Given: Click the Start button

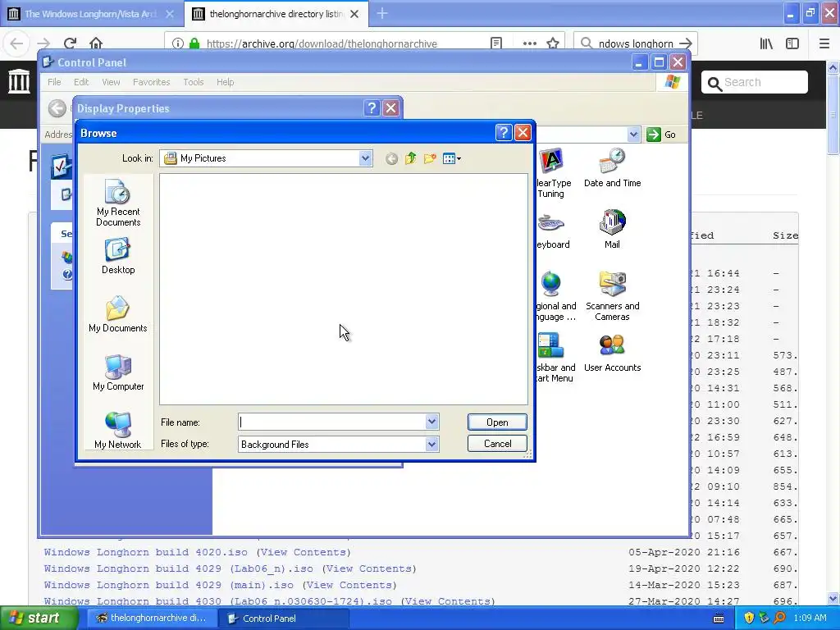Looking at the screenshot, I should [x=39, y=619].
